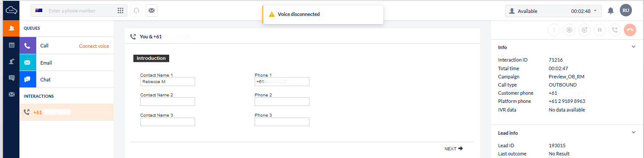
Task: Open the notifications bell
Action: 611,11
